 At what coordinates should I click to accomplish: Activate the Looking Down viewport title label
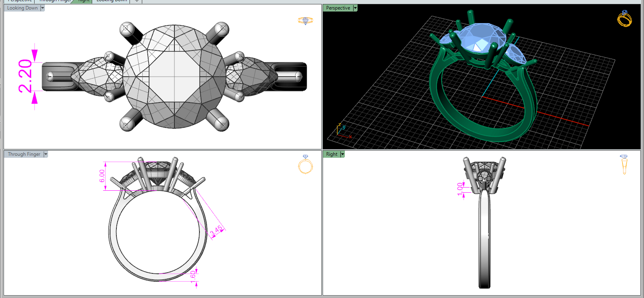coord(22,8)
